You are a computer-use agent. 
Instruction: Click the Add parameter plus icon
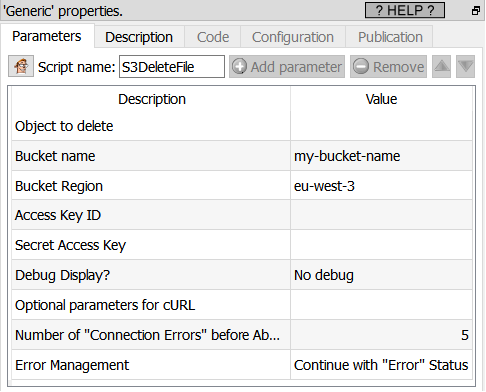click(x=239, y=67)
